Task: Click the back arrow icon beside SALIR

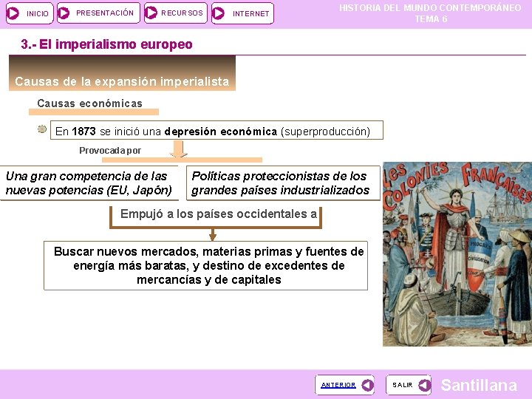Action: tap(424, 385)
